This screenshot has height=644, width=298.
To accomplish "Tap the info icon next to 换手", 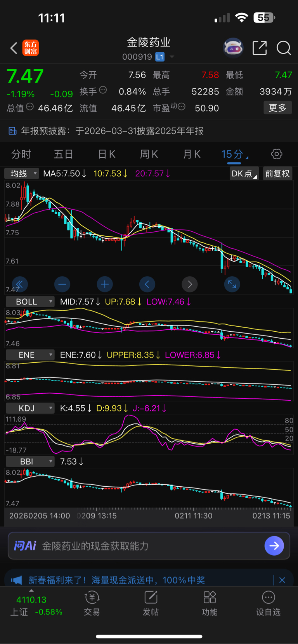I will pos(103,90).
